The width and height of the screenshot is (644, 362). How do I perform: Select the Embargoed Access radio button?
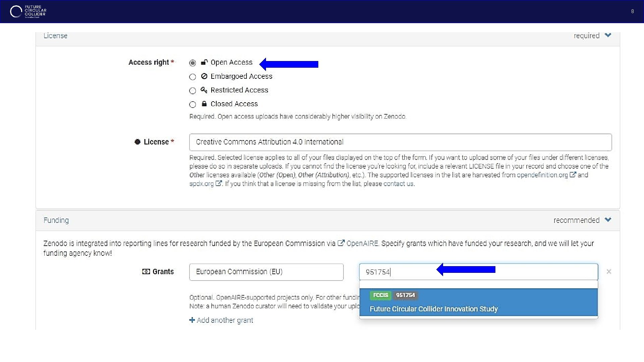point(193,77)
